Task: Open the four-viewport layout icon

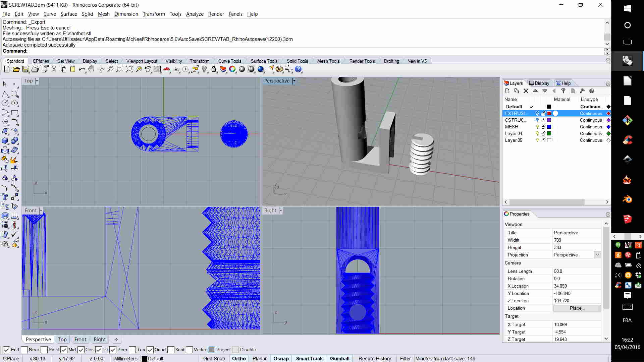Action: (157, 69)
